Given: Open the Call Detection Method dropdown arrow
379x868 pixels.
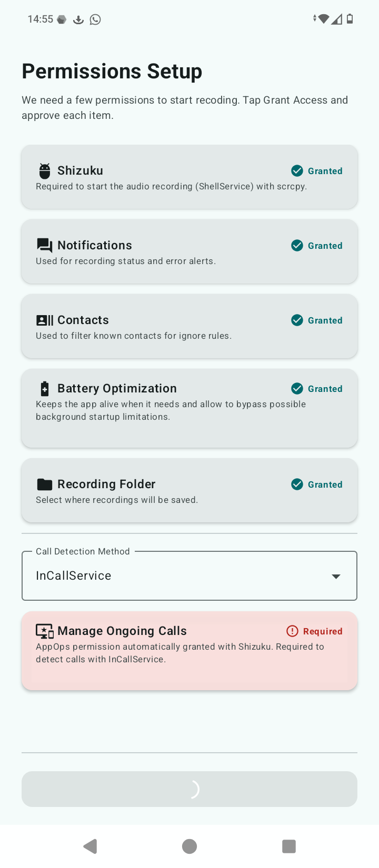Looking at the screenshot, I should click(x=336, y=577).
